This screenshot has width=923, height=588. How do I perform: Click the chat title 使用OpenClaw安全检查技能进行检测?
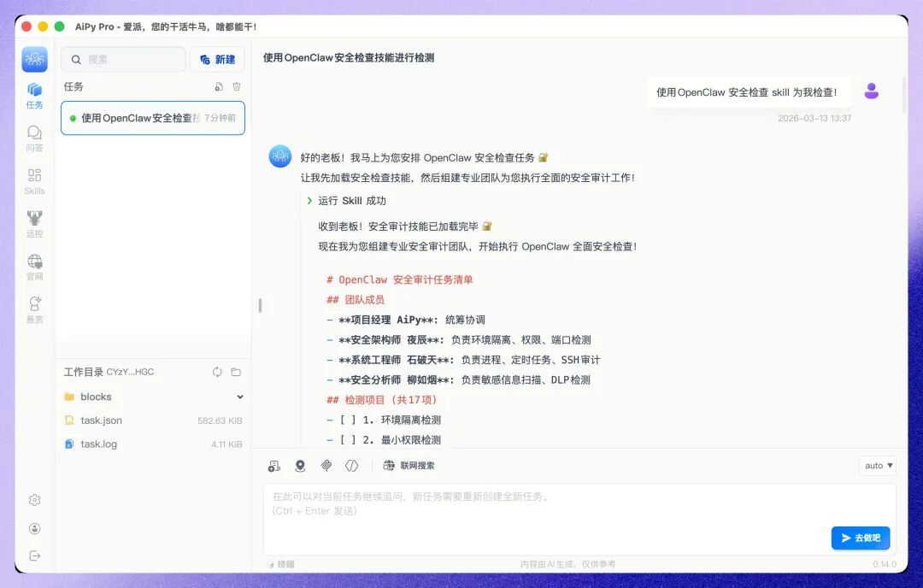pos(349,57)
